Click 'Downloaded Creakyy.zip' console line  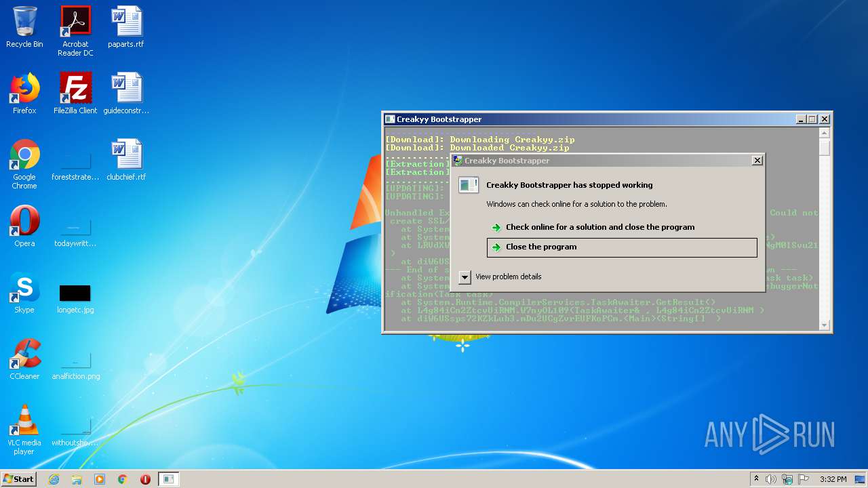(x=477, y=148)
